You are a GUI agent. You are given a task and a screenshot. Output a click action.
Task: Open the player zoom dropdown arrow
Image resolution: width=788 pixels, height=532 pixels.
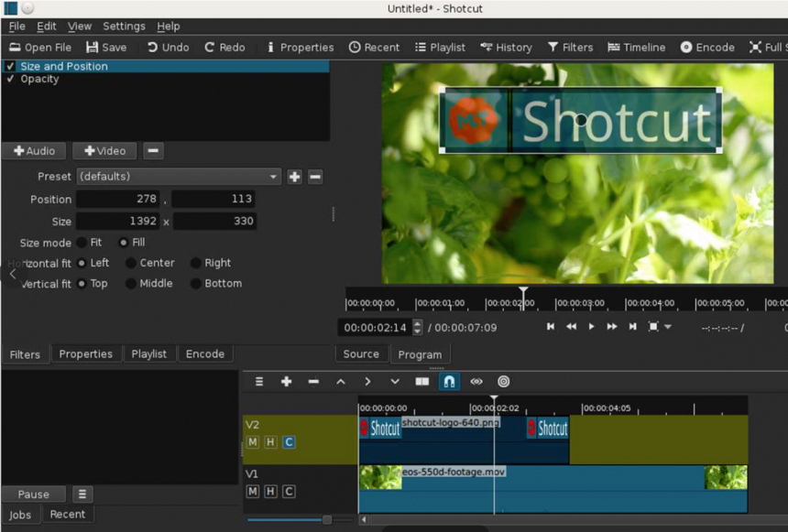click(668, 326)
